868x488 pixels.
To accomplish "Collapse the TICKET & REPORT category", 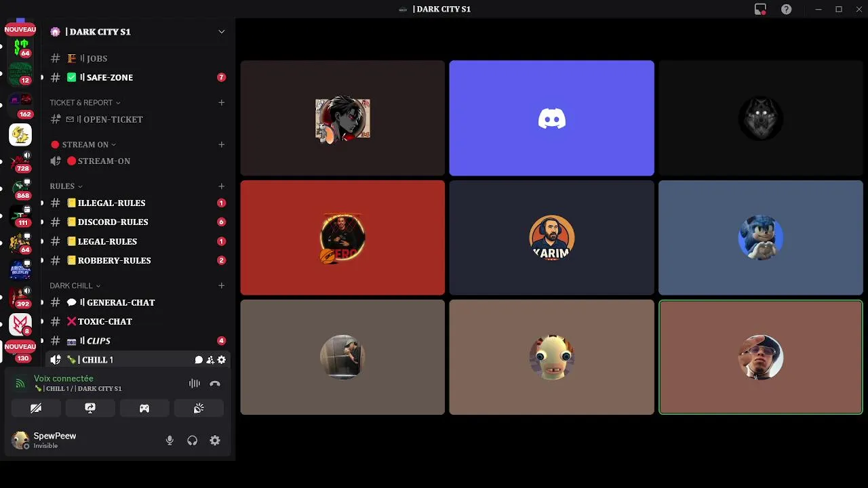I will pyautogui.click(x=85, y=102).
